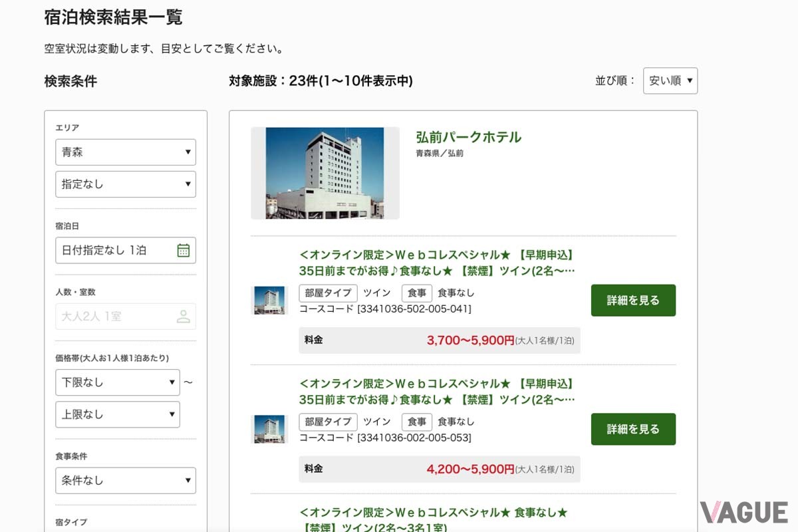Open the 弘前パークホテル hotel name link
The image size is (798, 532).
[x=469, y=138]
